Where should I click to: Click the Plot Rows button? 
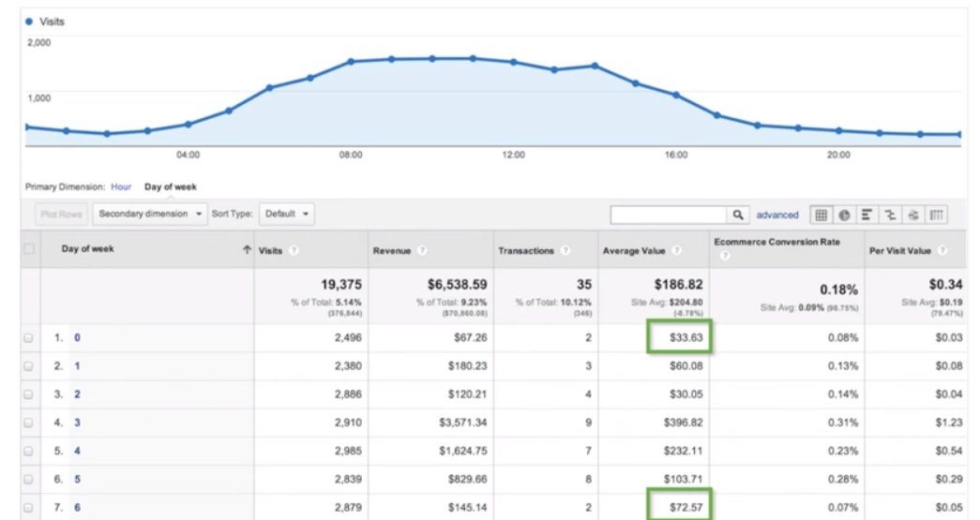pyautogui.click(x=61, y=215)
